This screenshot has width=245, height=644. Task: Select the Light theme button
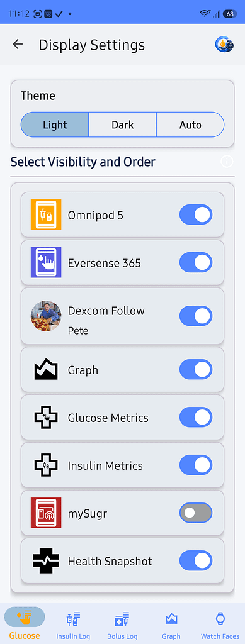pyautogui.click(x=55, y=125)
